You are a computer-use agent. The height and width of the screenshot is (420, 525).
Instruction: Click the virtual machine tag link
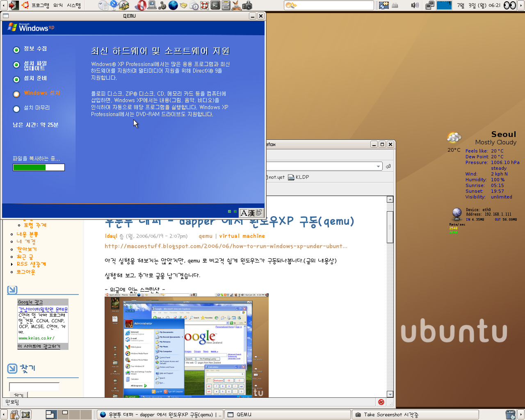[x=242, y=236]
